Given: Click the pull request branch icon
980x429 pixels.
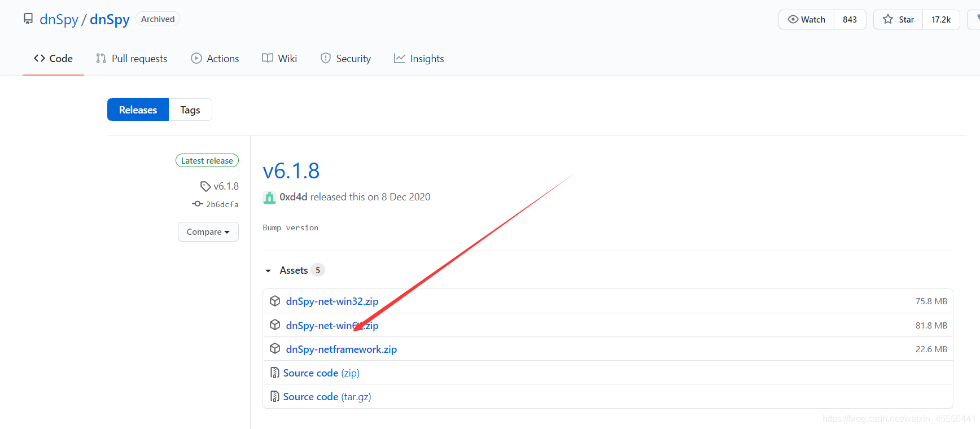Looking at the screenshot, I should tap(101, 58).
